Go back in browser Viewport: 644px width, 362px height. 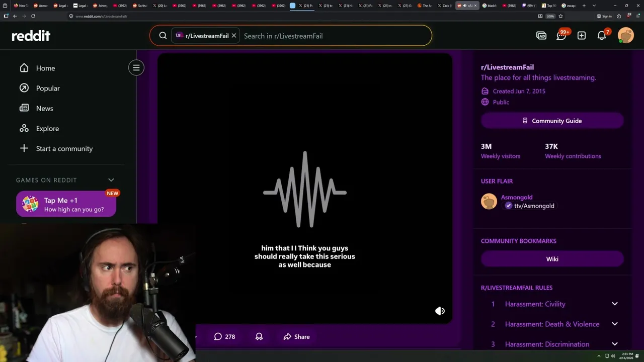[15, 16]
